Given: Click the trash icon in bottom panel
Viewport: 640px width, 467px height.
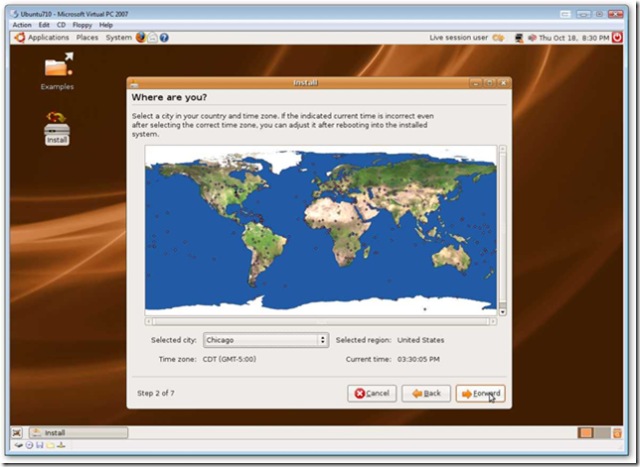Looking at the screenshot, I should (617, 433).
